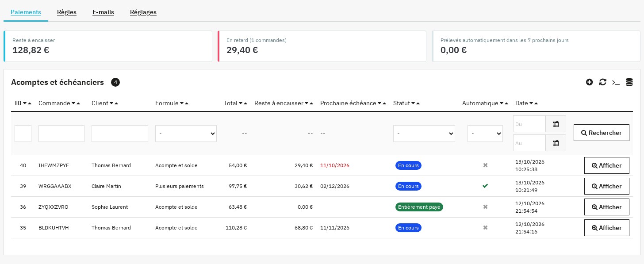Image resolution: width=644 pixels, height=264 pixels.
Task: Click the up sort arrow beside Formule
Action: pyautogui.click(x=187, y=103)
